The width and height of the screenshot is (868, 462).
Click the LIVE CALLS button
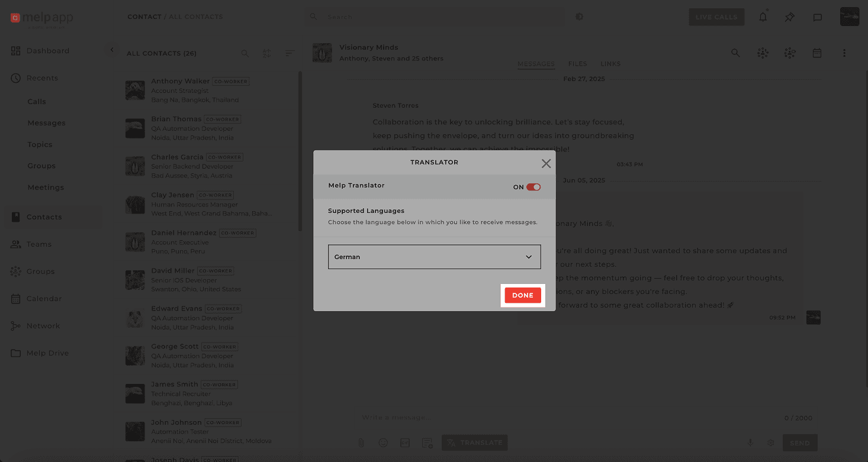click(x=716, y=17)
